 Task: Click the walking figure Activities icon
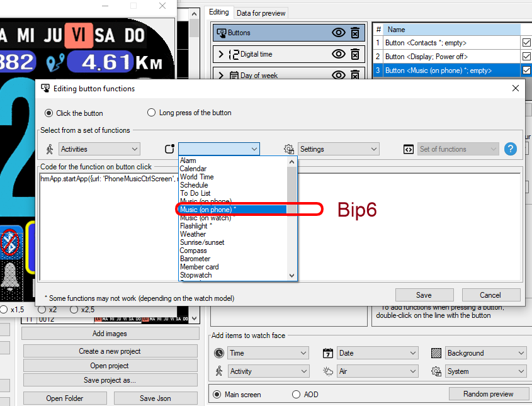pos(50,149)
